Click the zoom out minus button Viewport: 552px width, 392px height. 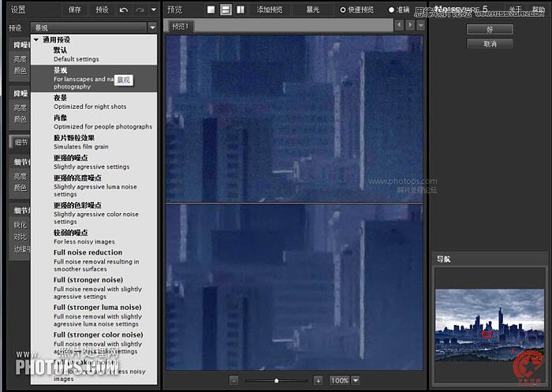(x=233, y=380)
